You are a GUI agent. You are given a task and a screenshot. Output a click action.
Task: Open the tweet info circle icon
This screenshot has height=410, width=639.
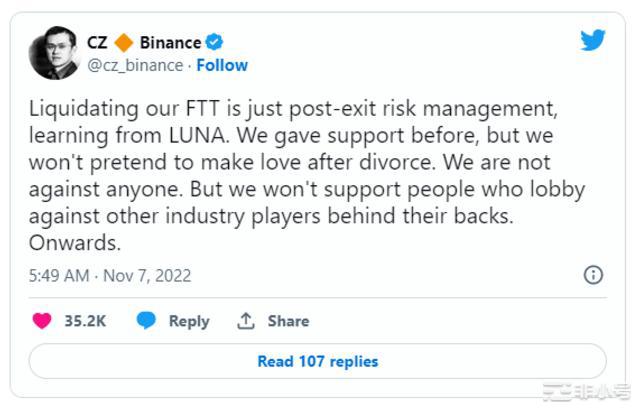[593, 275]
